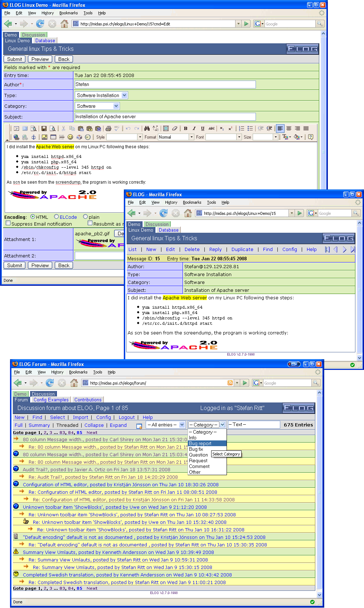Switch to Config Examples tab in Forum
The image size is (364, 608).
tap(51, 400)
